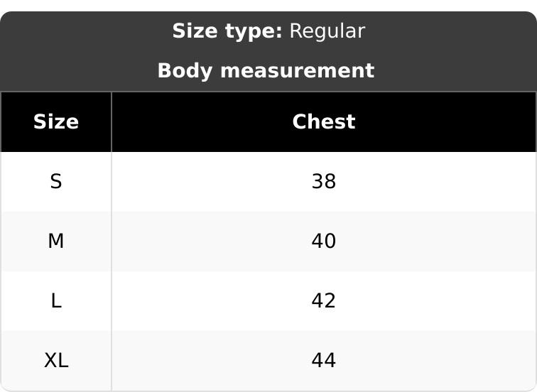Select the "Regular" size type value

click(x=327, y=31)
